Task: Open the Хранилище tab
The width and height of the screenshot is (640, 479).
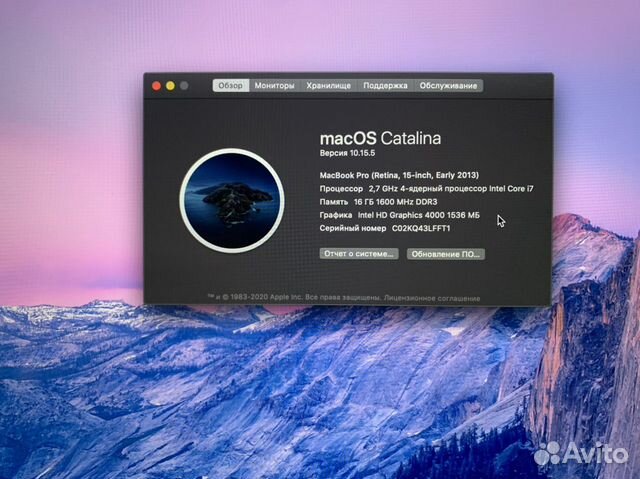Action: (329, 86)
